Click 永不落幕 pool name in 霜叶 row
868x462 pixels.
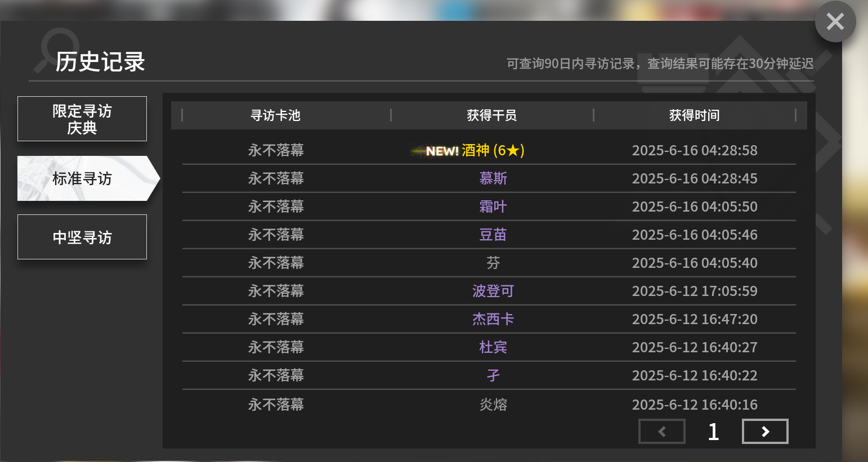[276, 207]
